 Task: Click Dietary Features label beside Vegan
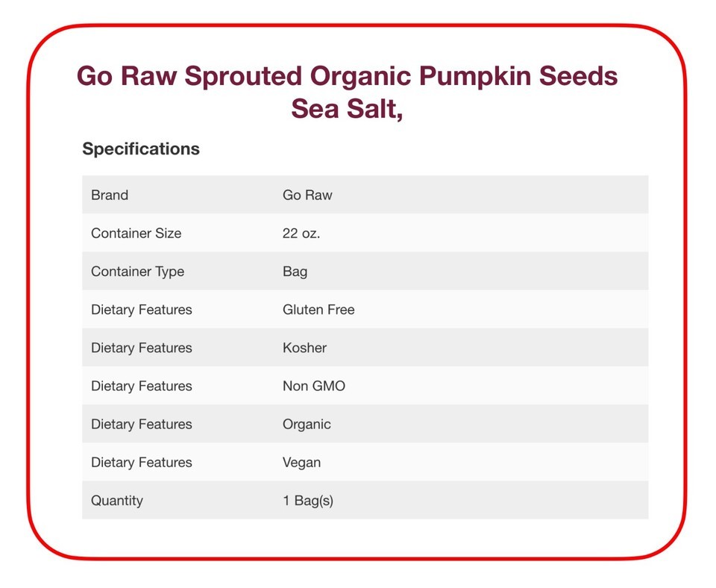tap(142, 463)
